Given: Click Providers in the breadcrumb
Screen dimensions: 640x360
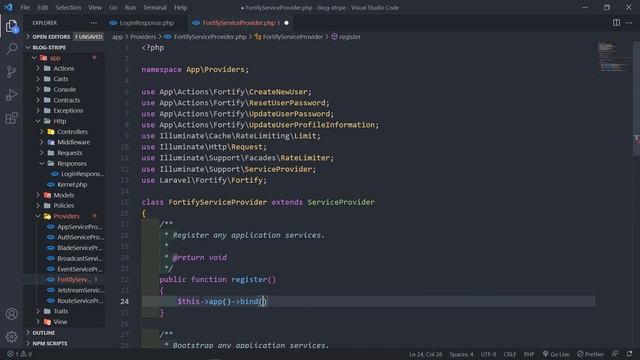Looking at the screenshot, I should 143,37.
